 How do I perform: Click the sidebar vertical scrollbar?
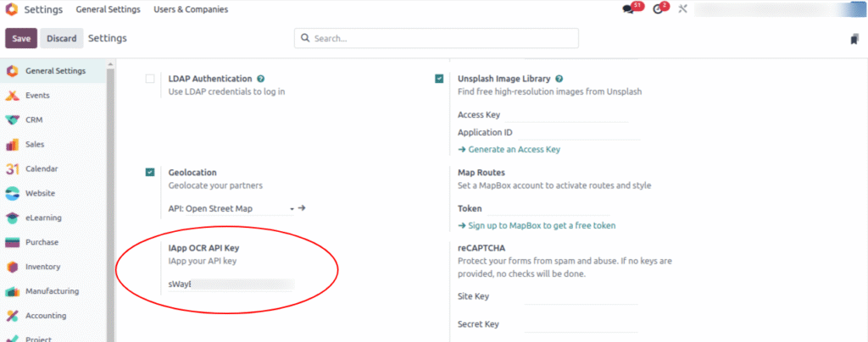110,204
